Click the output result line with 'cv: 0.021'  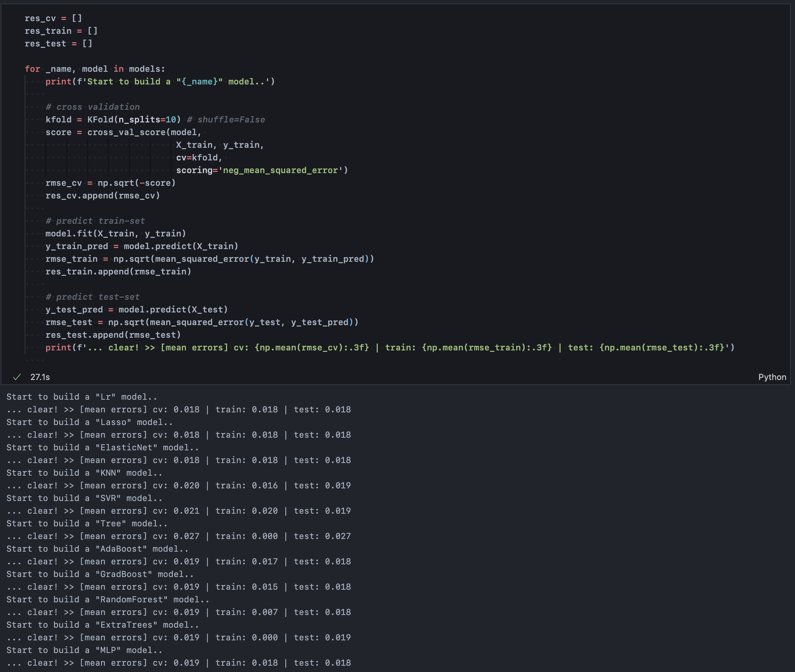[179, 511]
